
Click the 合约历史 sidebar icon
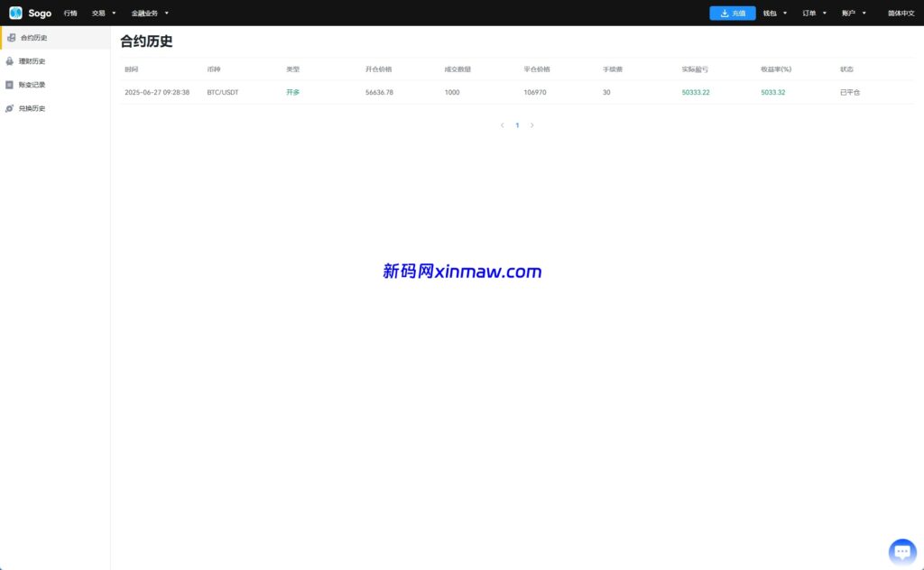coord(11,38)
